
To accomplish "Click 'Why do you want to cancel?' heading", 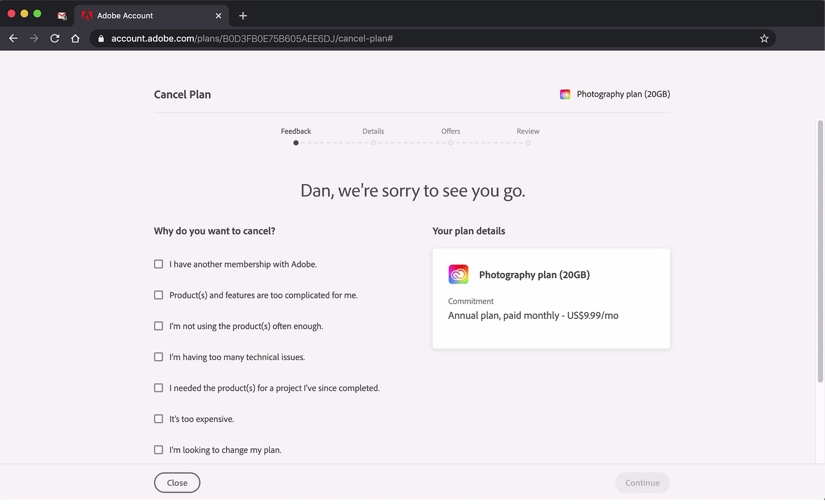I will click(215, 231).
